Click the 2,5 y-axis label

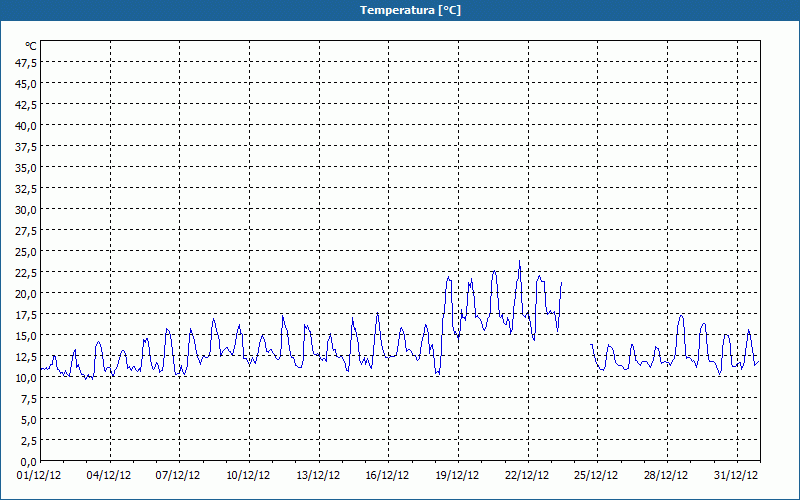click(28, 441)
